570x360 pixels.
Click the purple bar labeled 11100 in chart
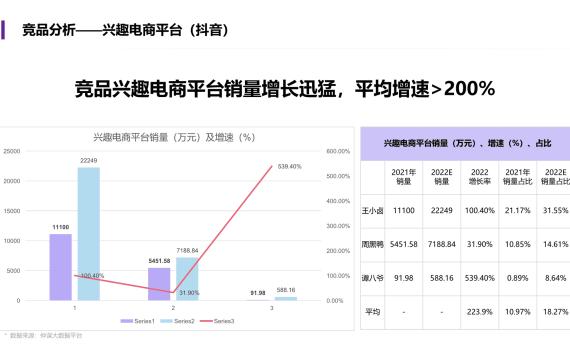[61, 267]
